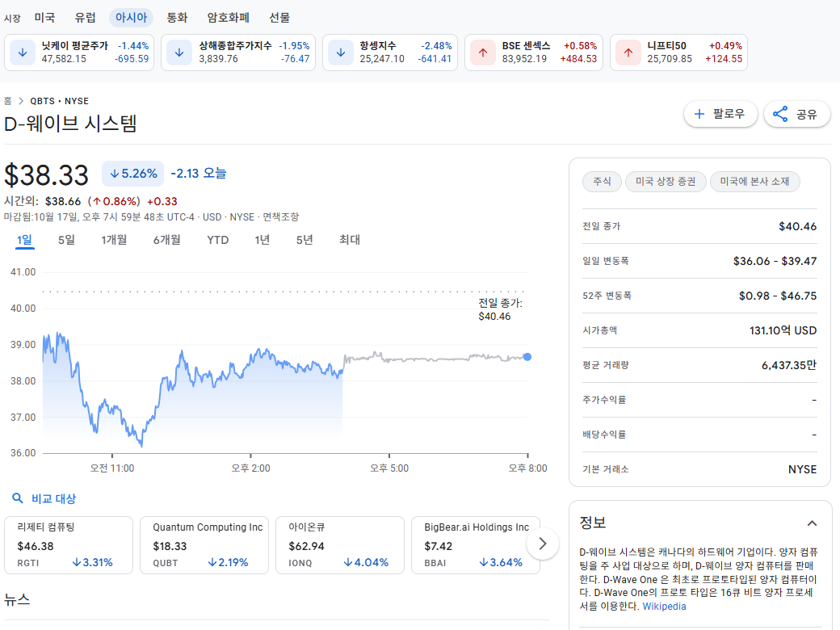
Task: Open the 항셍지수 index card
Action: (x=390, y=52)
